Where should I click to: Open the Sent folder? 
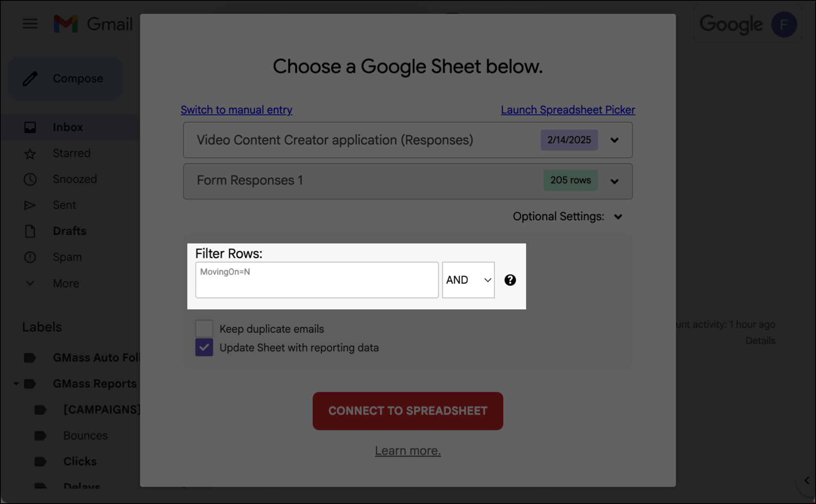64,205
